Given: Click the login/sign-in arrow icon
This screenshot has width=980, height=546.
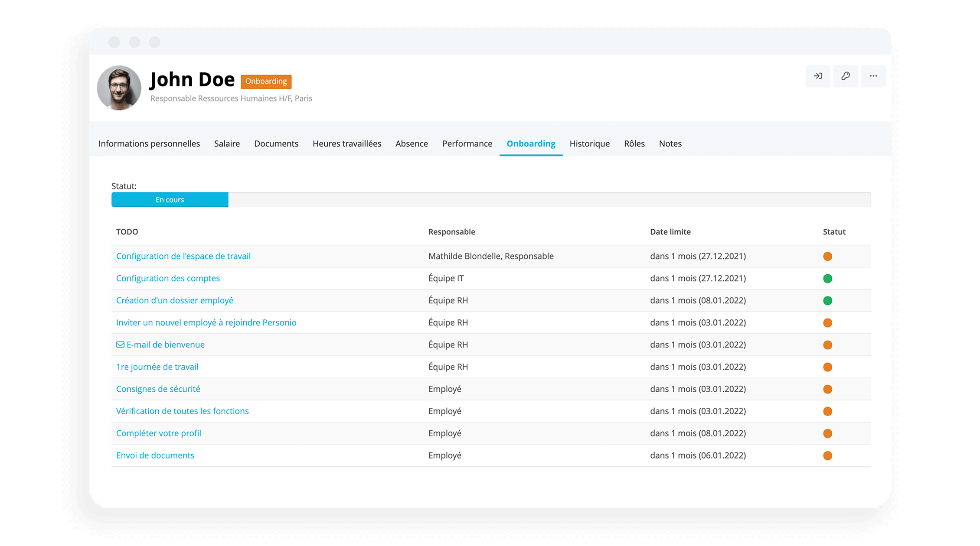Looking at the screenshot, I should coord(818,75).
